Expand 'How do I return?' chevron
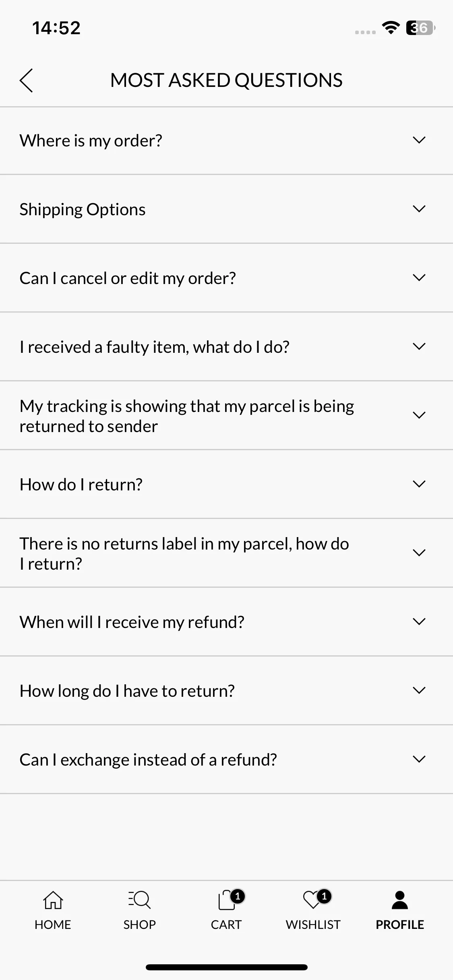Screen dimensions: 453x980 point(419,484)
